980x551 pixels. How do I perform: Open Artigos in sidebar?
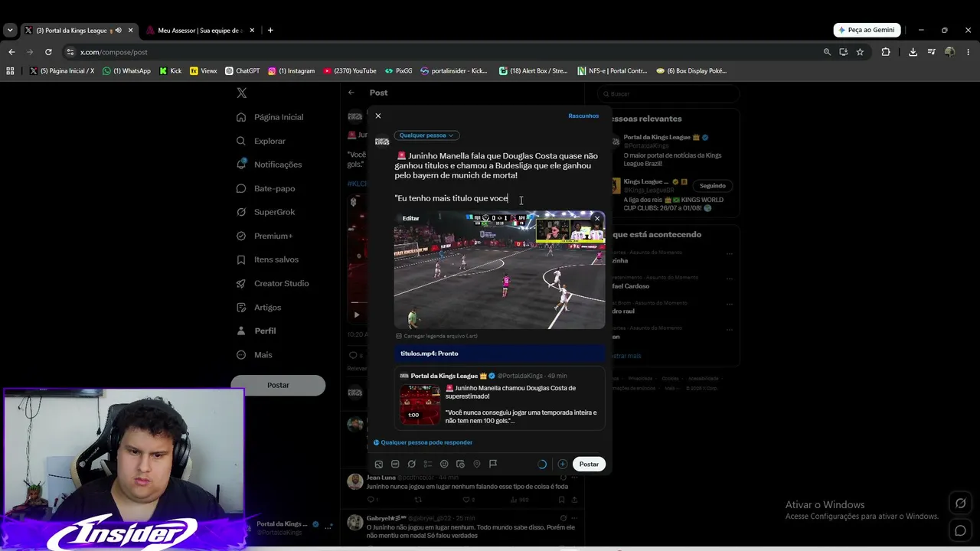tap(259, 307)
